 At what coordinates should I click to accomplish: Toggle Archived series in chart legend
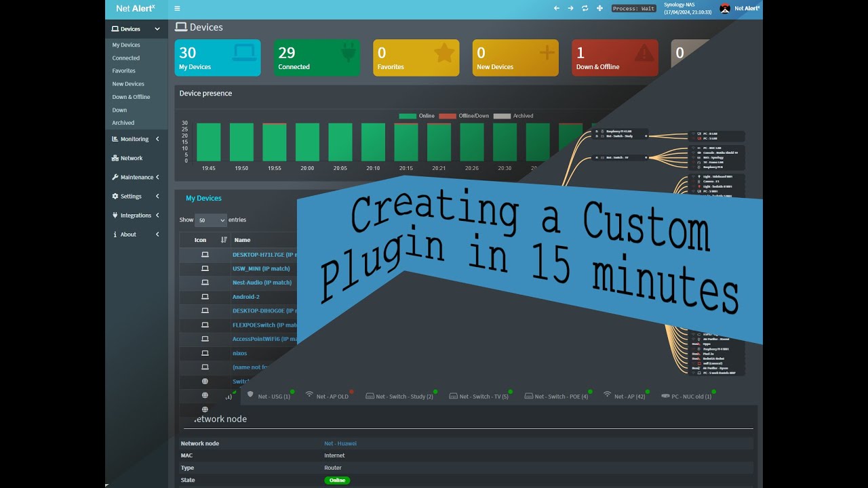tap(513, 116)
